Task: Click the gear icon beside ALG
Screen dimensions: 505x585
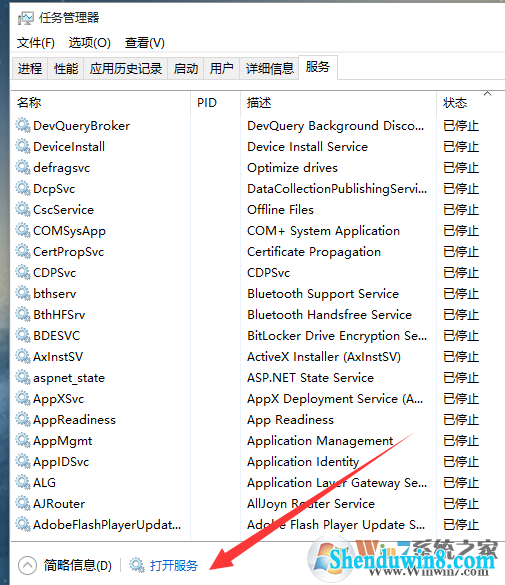Action: click(x=23, y=483)
